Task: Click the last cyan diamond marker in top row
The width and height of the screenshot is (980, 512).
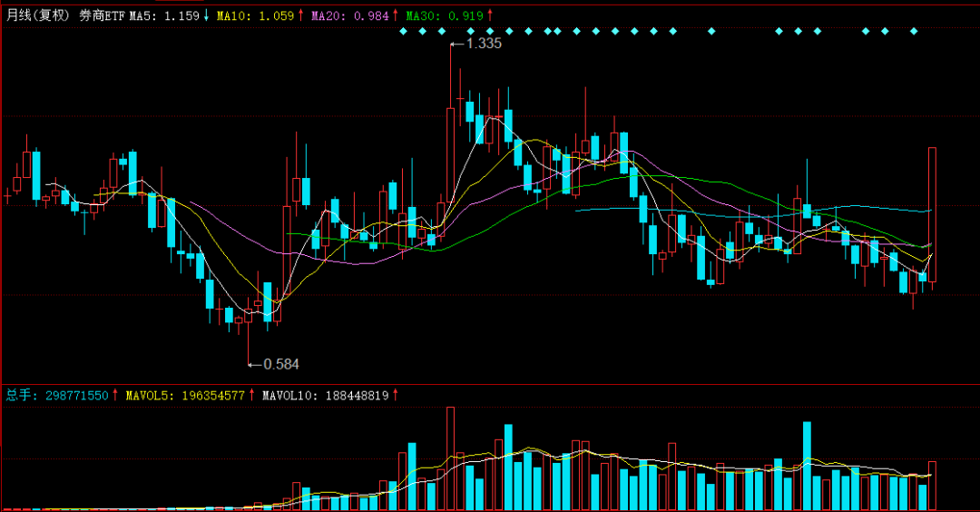Action: point(914,31)
